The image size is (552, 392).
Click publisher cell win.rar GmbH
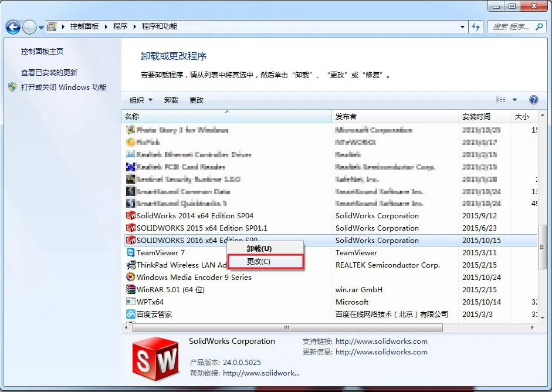click(359, 289)
